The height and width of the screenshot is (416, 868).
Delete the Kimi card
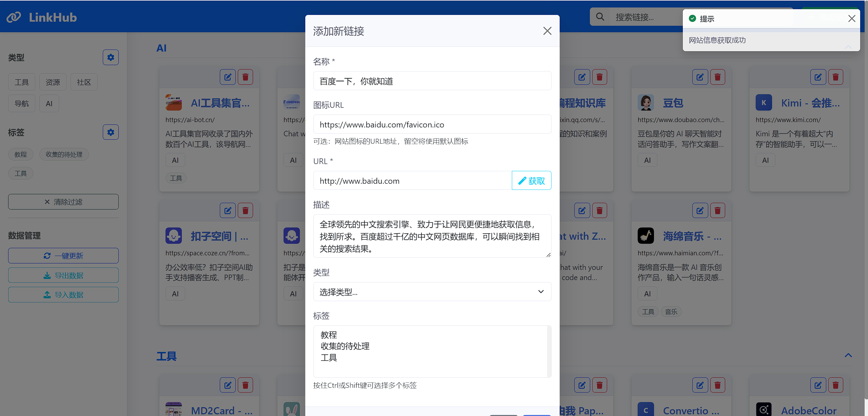click(835, 77)
